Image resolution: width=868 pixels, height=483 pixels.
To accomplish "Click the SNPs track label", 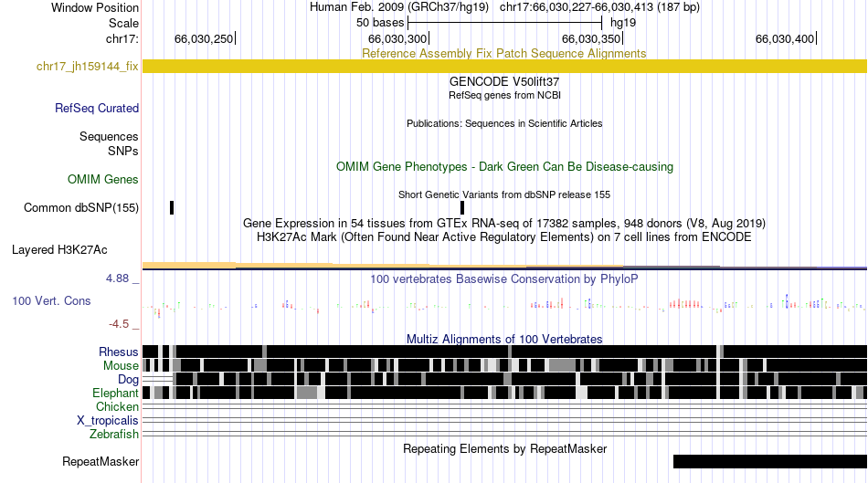I will [x=123, y=151].
